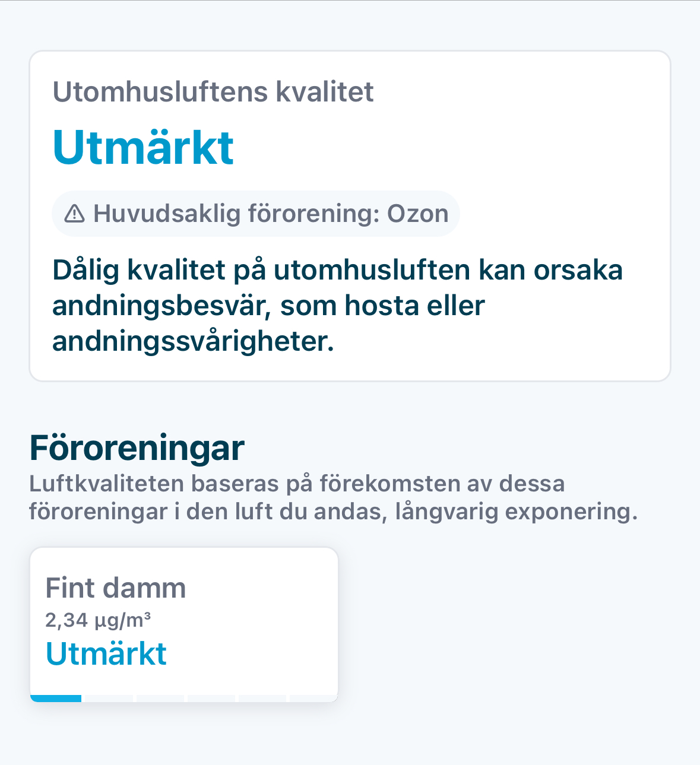
Task: Tap the 'Utmärkt' rating in Fint damm card
Action: pos(106,653)
